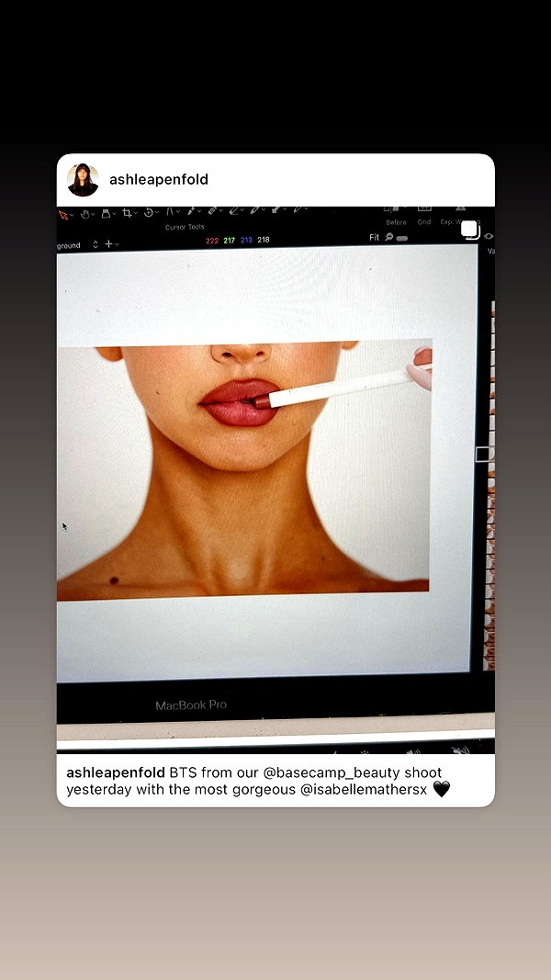The image size is (551, 980).
Task: Toggle the eye icon in the right panel
Action: pyautogui.click(x=489, y=236)
